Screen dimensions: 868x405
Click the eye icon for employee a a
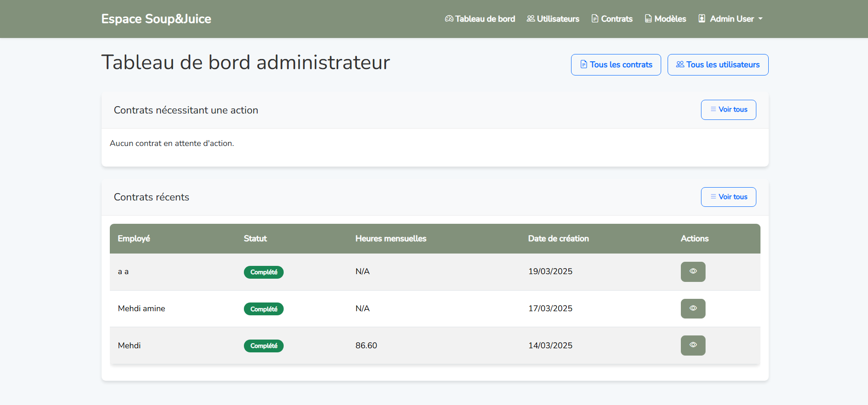[x=693, y=271]
